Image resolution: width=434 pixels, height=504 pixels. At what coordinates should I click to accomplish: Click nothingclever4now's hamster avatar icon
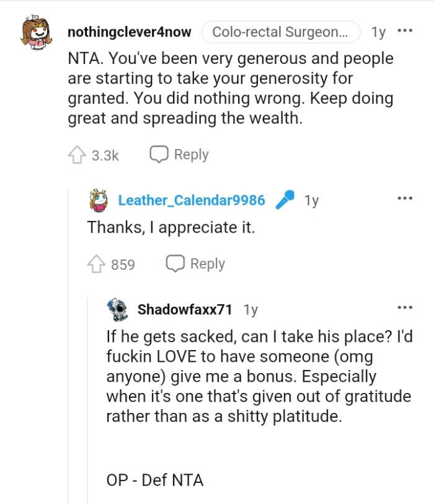coord(34,30)
